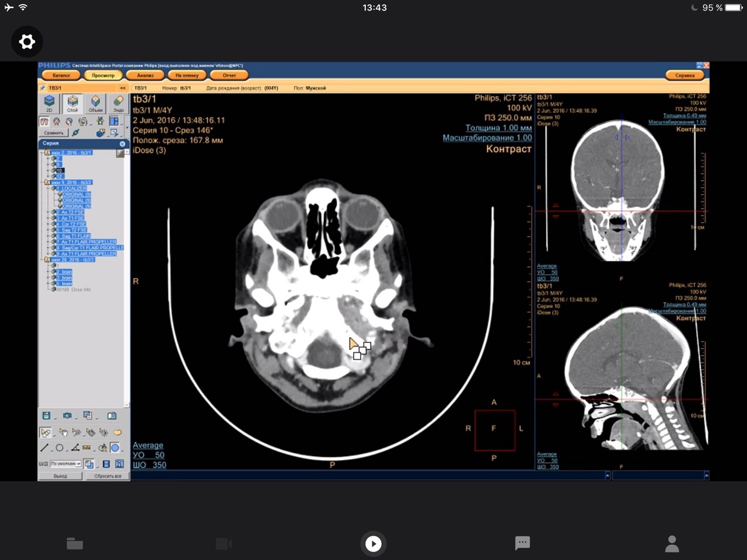Select the Эндо endoscopy viewing mode
Image resolution: width=747 pixels, height=560 pixels.
118,104
